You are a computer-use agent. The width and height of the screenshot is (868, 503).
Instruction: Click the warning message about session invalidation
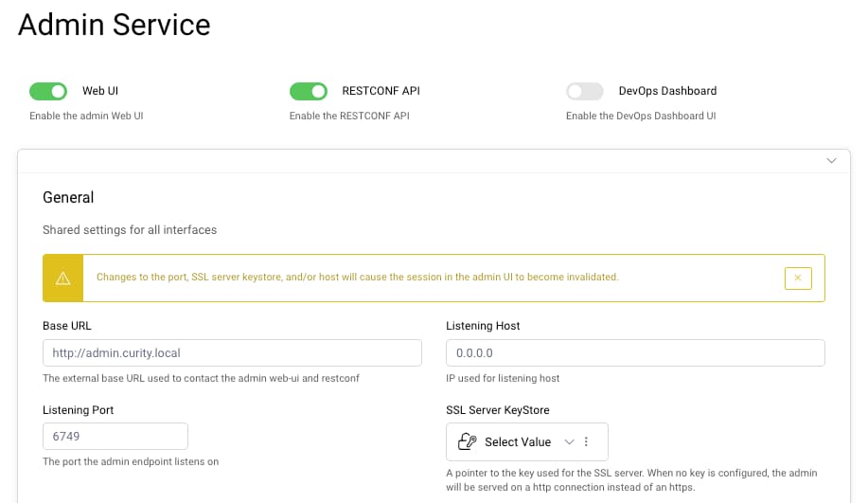click(357, 278)
